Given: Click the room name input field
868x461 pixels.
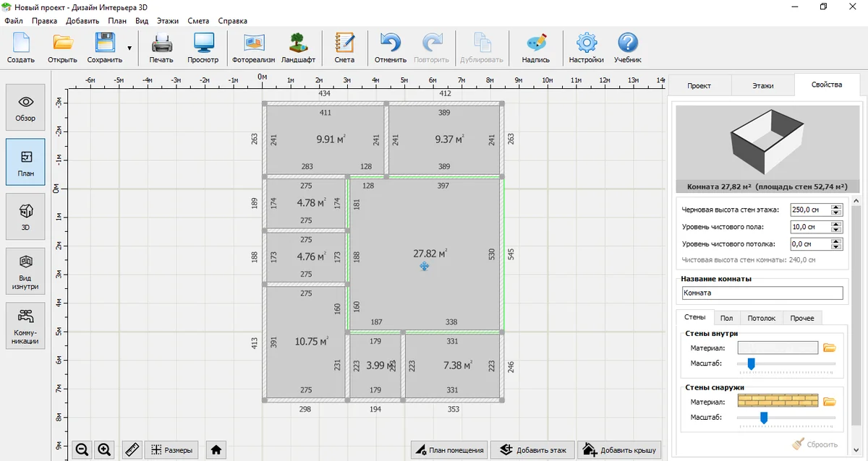Looking at the screenshot, I should pos(762,293).
